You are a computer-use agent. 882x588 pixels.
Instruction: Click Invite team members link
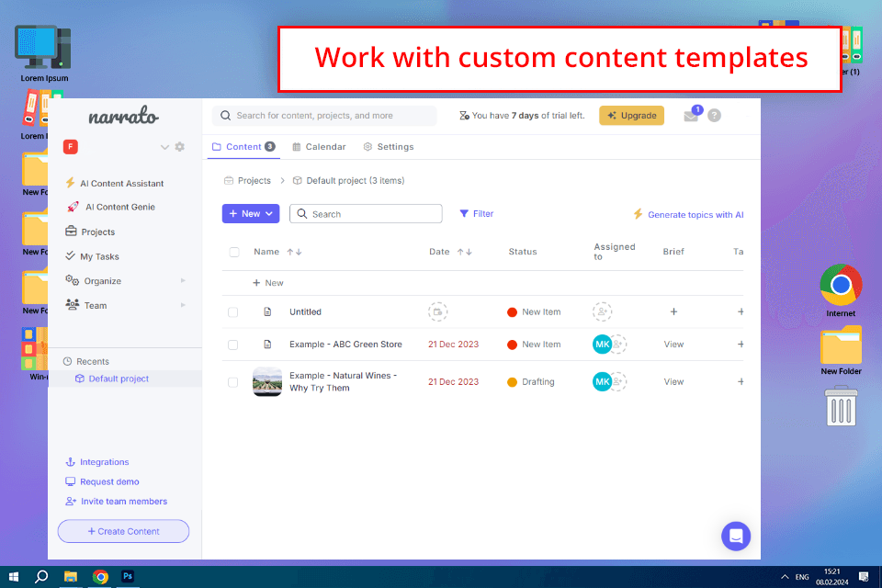[117, 502]
